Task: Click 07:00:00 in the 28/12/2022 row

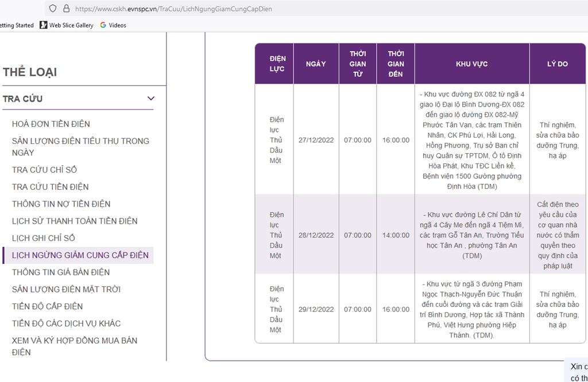Action: [x=358, y=235]
